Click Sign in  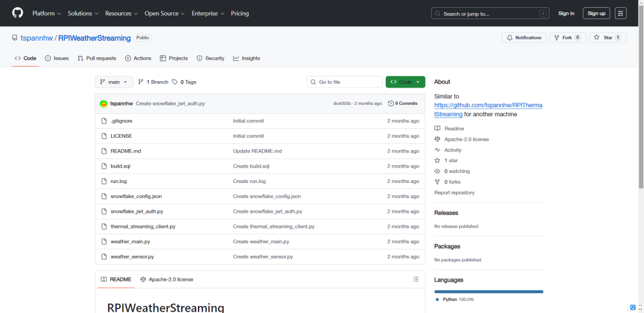(566, 13)
